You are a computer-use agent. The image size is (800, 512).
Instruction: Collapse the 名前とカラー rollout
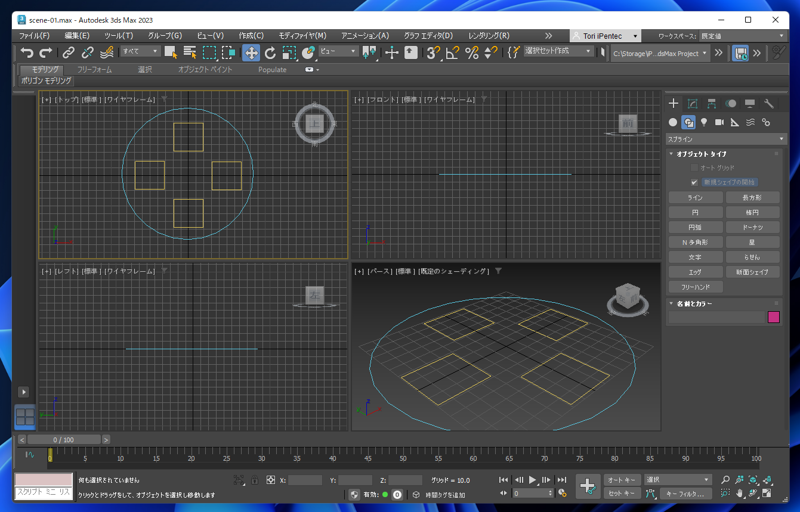point(694,303)
